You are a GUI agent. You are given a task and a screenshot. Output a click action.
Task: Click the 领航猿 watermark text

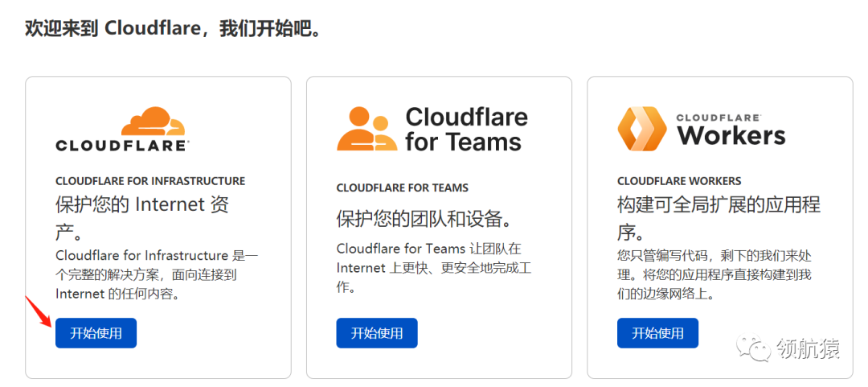808,348
